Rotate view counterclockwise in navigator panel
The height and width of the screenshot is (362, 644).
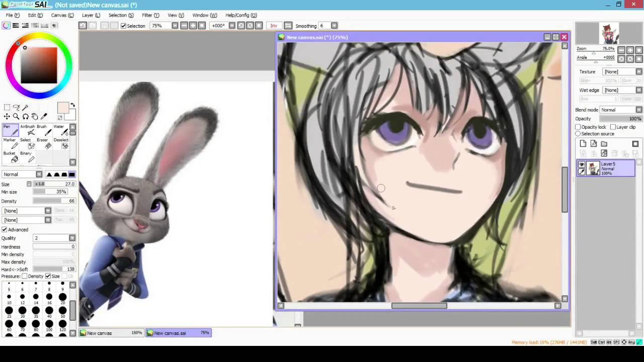coord(621,59)
